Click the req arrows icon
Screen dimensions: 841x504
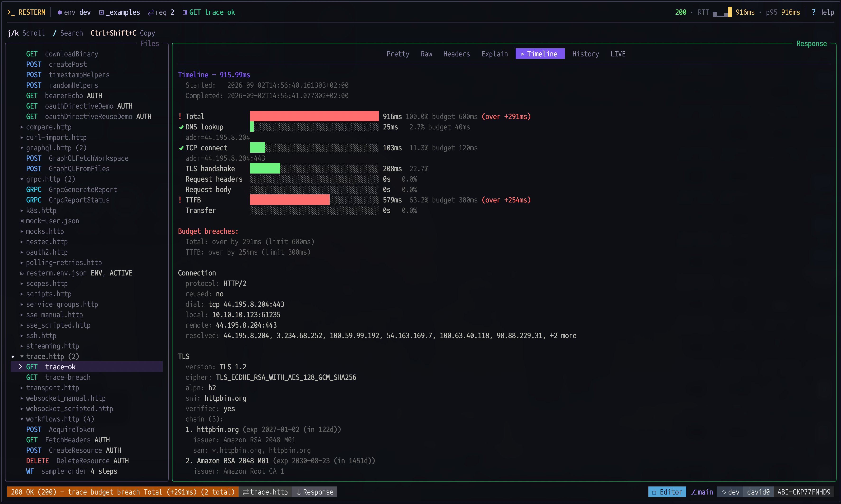click(151, 12)
